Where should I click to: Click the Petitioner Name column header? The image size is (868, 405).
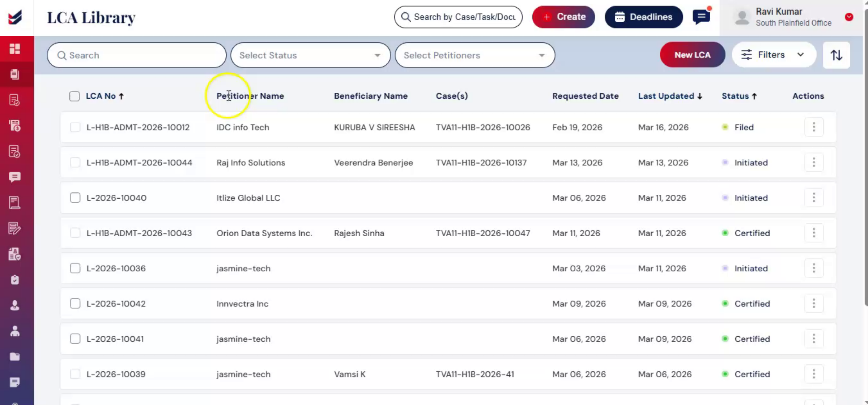250,96
